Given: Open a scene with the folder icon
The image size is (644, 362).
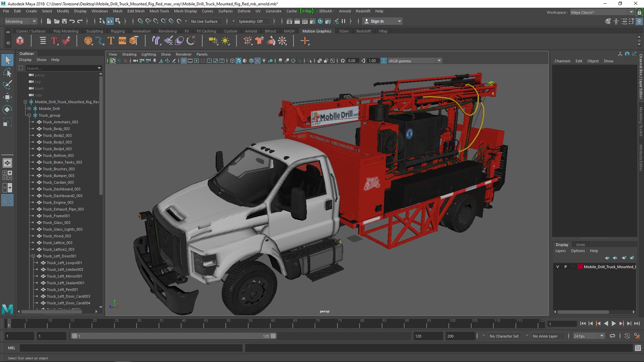Looking at the screenshot, I should click(57, 21).
